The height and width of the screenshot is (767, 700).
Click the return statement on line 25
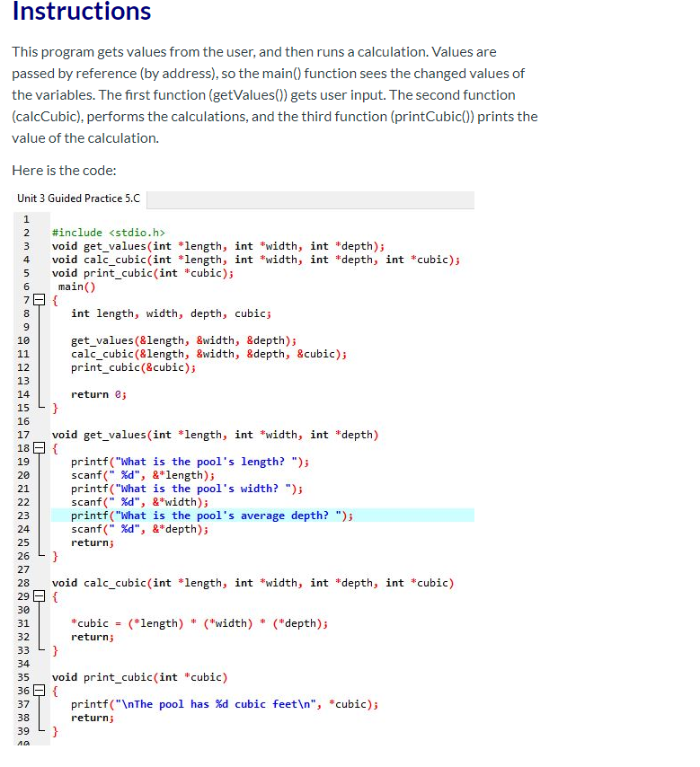pyautogui.click(x=93, y=542)
